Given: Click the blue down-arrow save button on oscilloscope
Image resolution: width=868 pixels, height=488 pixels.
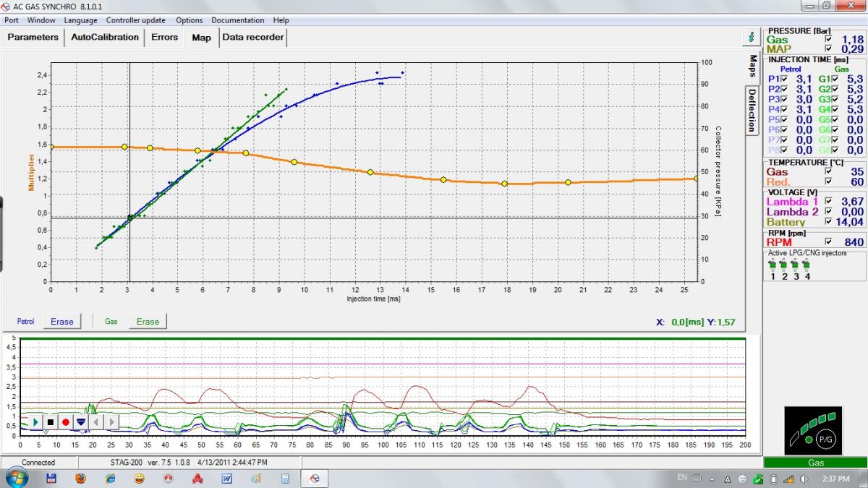Looking at the screenshot, I should click(x=81, y=421).
